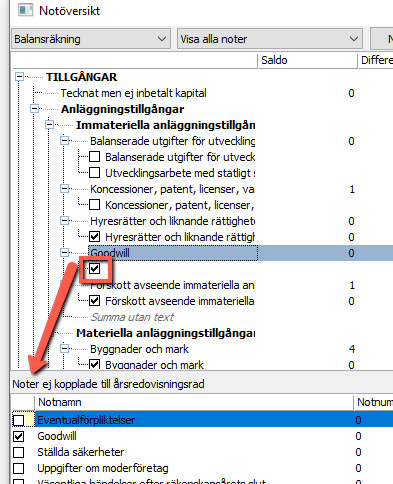
Task: Uncheck the unnamed note checkbox under Goodwill
Action: tap(95, 268)
